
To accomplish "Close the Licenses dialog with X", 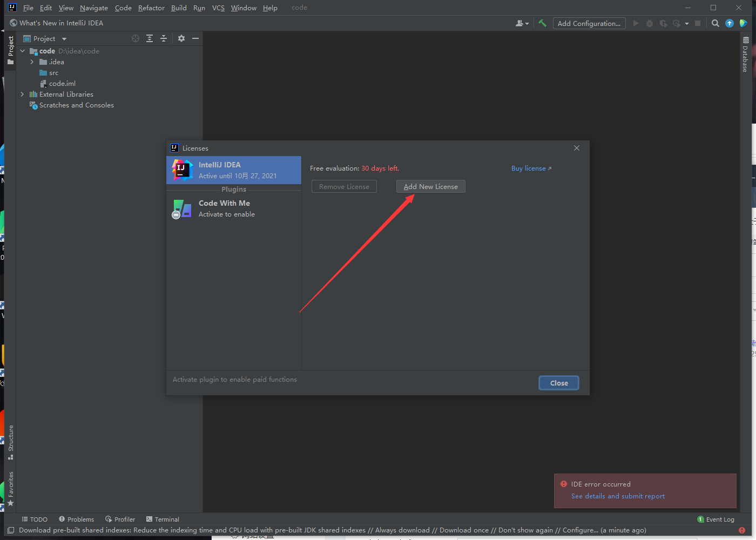I will 577,148.
